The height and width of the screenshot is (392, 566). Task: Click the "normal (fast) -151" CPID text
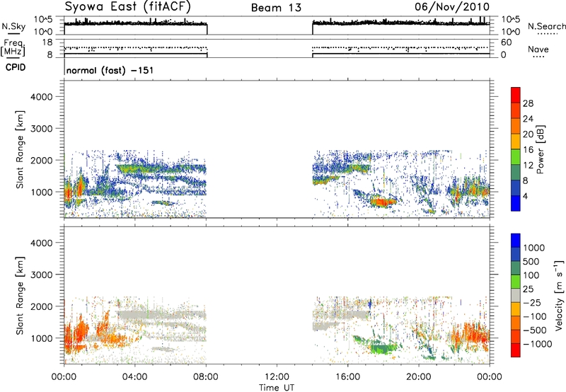click(110, 70)
